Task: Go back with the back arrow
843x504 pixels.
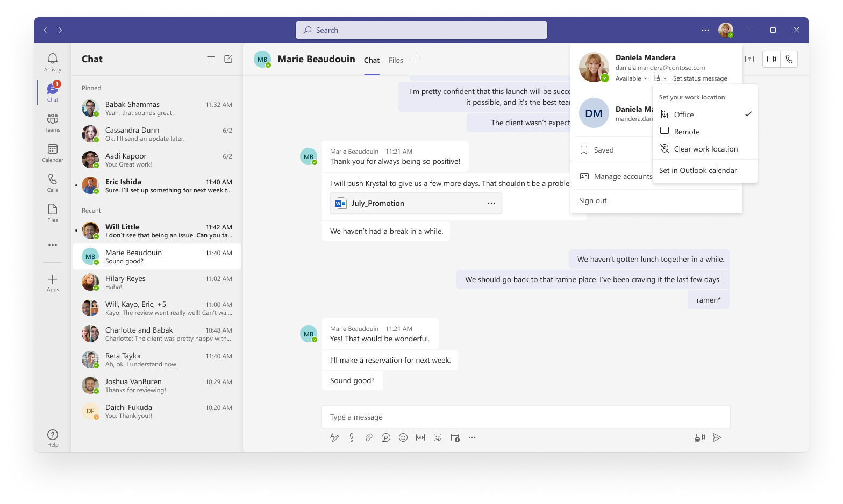Action: [45, 30]
